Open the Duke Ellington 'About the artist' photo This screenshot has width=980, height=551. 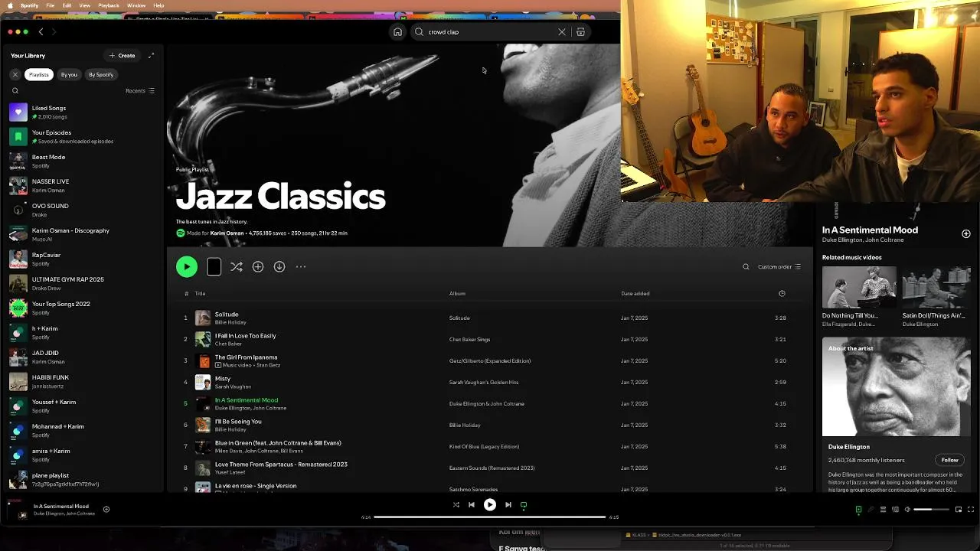tap(897, 387)
